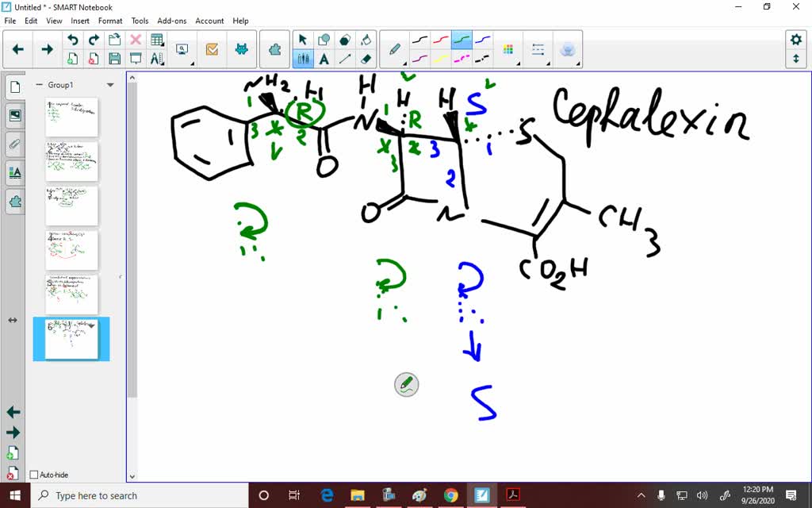Click the Save button
Image resolution: width=812 pixels, height=508 pixels.
pyautogui.click(x=113, y=58)
